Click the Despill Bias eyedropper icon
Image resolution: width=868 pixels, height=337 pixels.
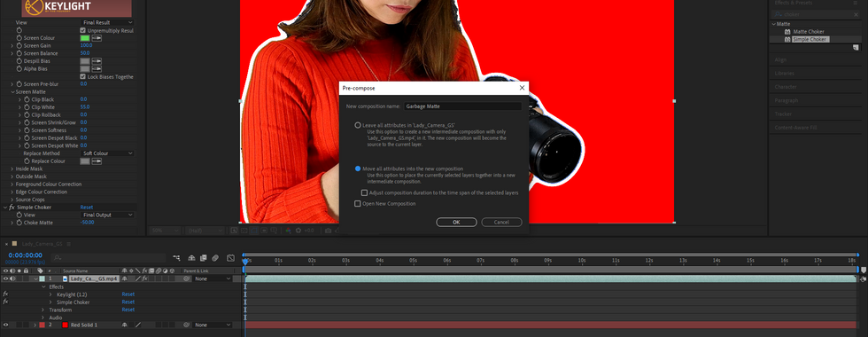[x=97, y=61]
